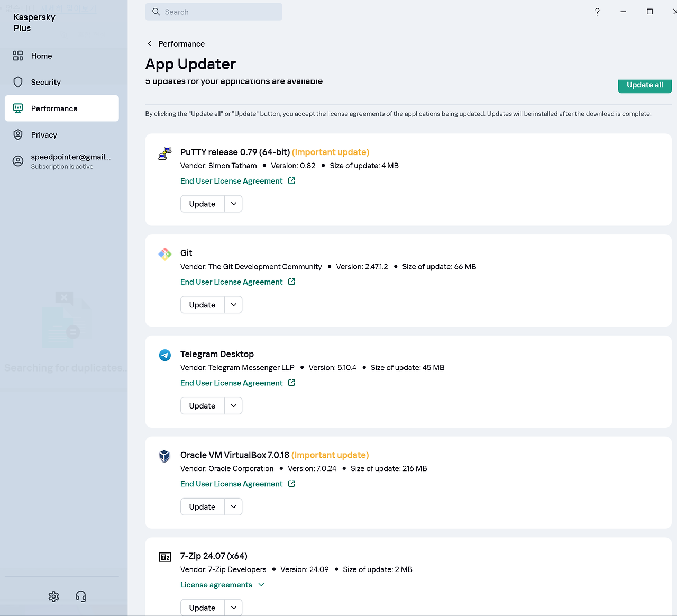Open external link icon for Git EULA

[x=291, y=282]
